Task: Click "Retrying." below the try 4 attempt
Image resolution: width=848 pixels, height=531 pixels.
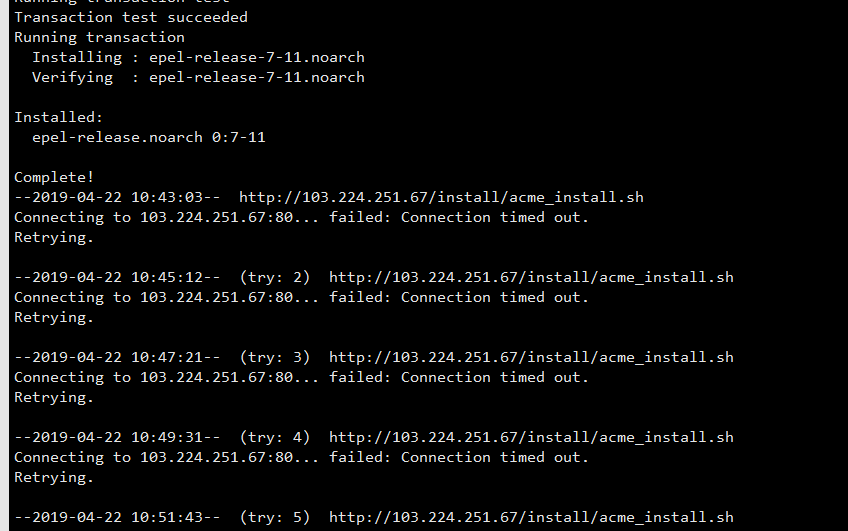Action: point(54,477)
